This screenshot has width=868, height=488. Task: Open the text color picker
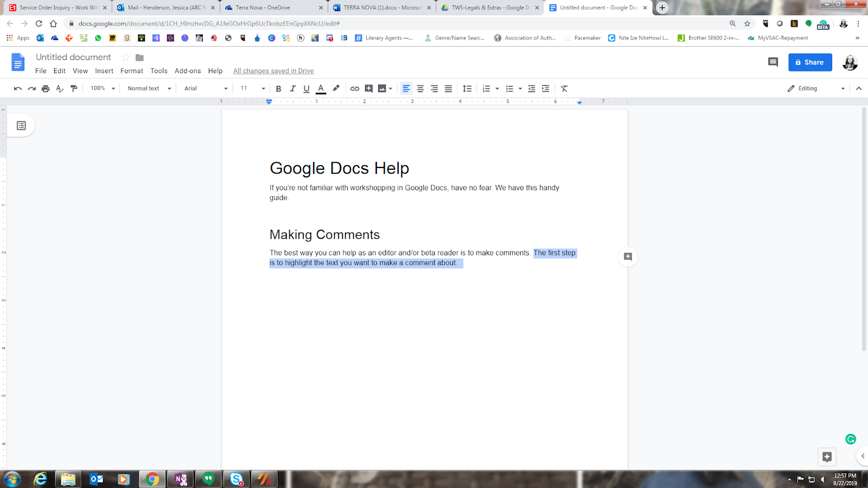point(321,88)
